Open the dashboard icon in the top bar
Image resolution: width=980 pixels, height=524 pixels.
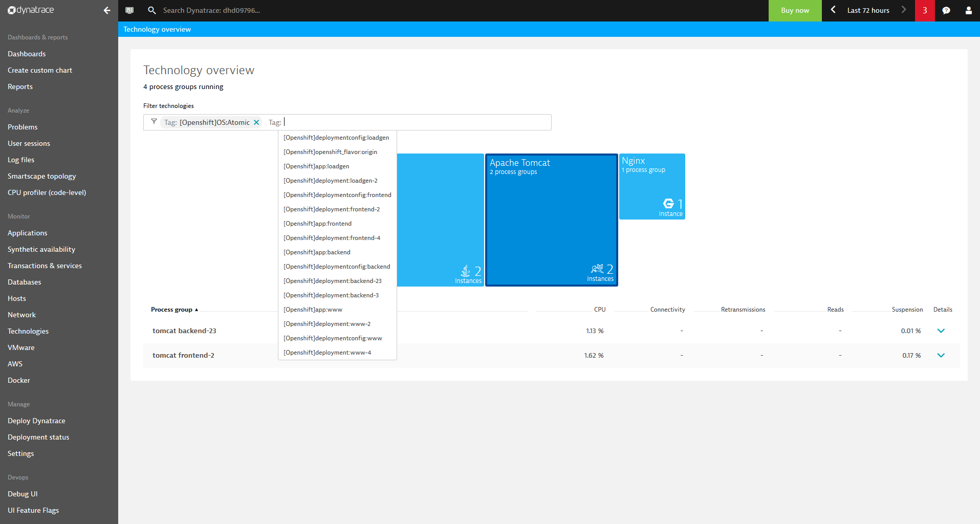(129, 10)
